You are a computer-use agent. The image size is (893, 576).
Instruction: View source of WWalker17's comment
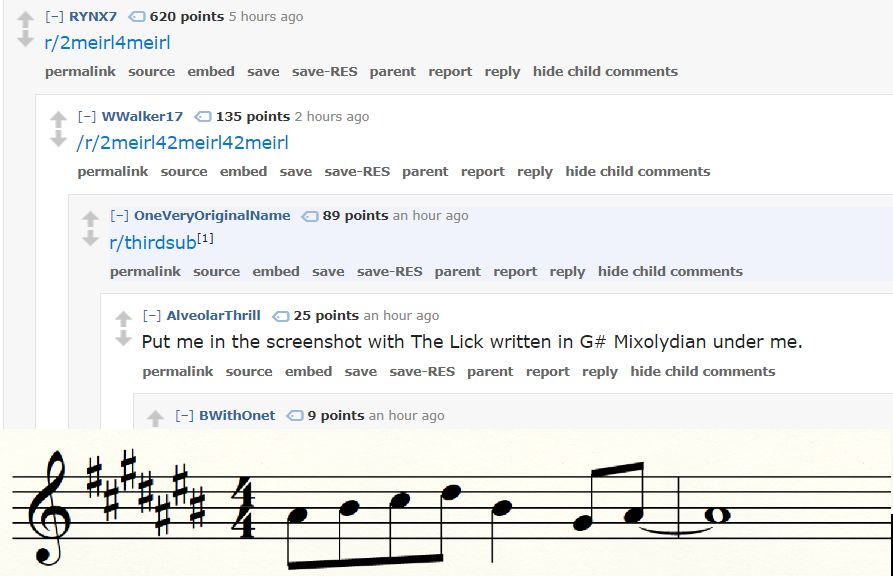tap(184, 171)
